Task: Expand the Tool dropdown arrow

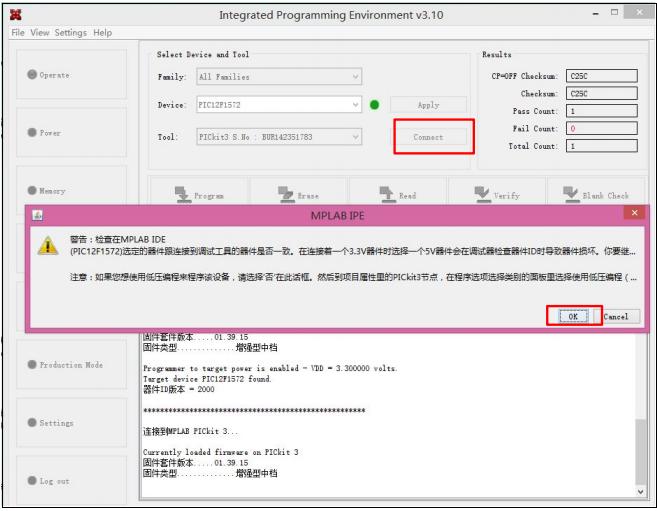Action: coord(355,137)
